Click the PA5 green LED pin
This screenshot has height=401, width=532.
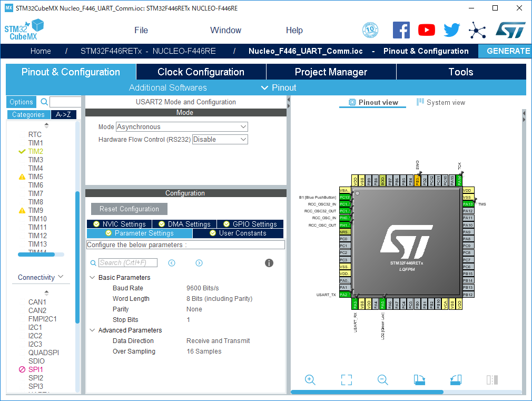coord(382,304)
